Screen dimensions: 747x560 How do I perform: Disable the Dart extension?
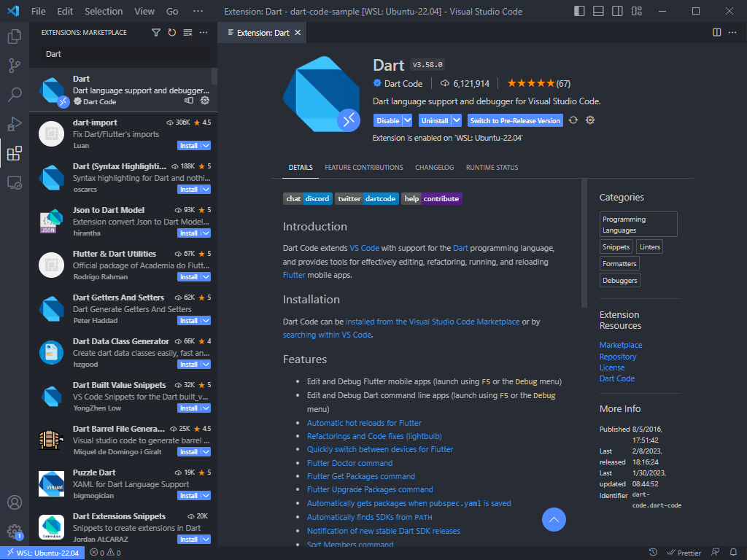tap(388, 120)
